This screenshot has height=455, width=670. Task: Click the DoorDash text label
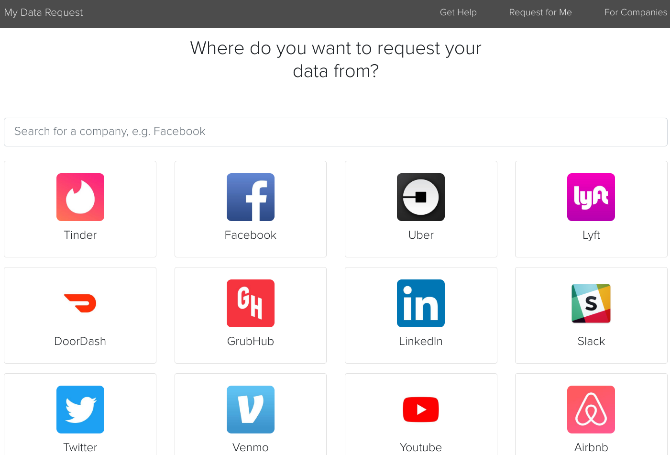pos(80,341)
